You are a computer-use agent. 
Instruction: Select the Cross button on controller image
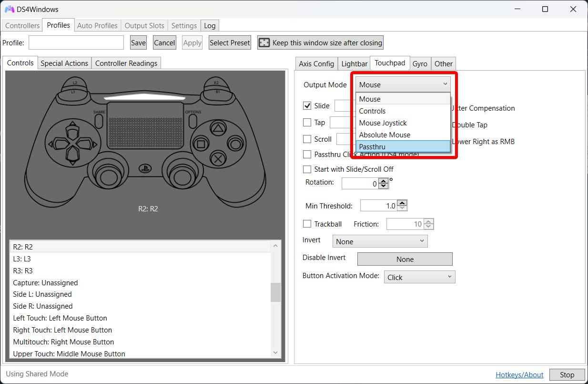point(218,159)
